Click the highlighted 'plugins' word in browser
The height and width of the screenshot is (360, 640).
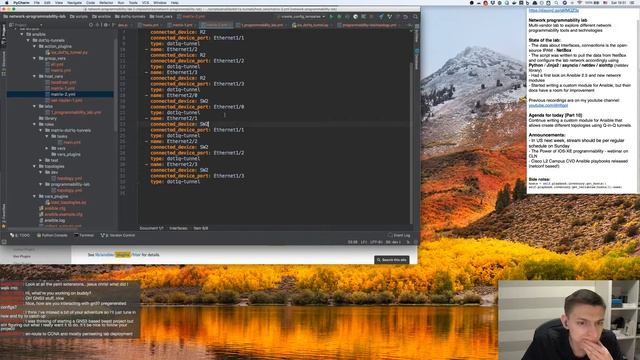(x=122, y=255)
